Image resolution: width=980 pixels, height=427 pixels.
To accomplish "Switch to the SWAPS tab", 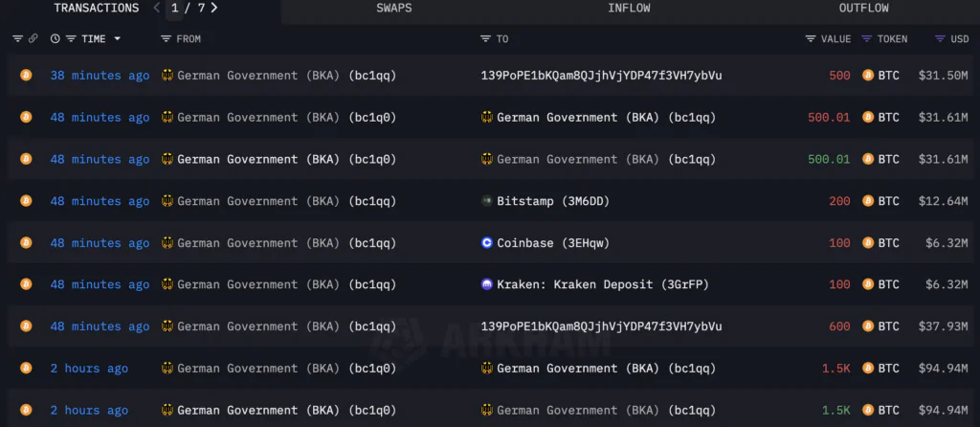I will (394, 9).
